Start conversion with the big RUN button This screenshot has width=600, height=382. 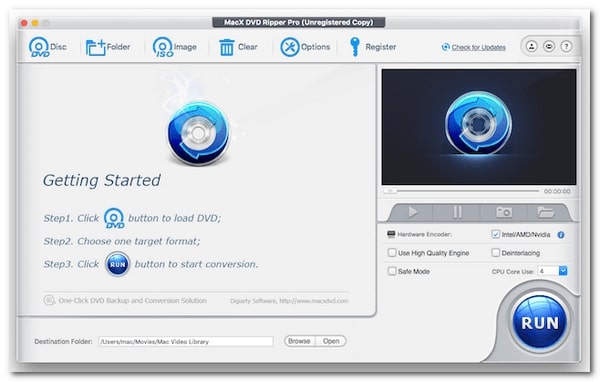tap(540, 323)
